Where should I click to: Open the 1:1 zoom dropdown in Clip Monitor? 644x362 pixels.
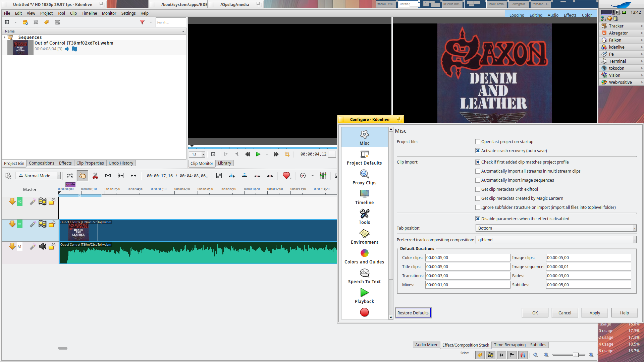[197, 154]
